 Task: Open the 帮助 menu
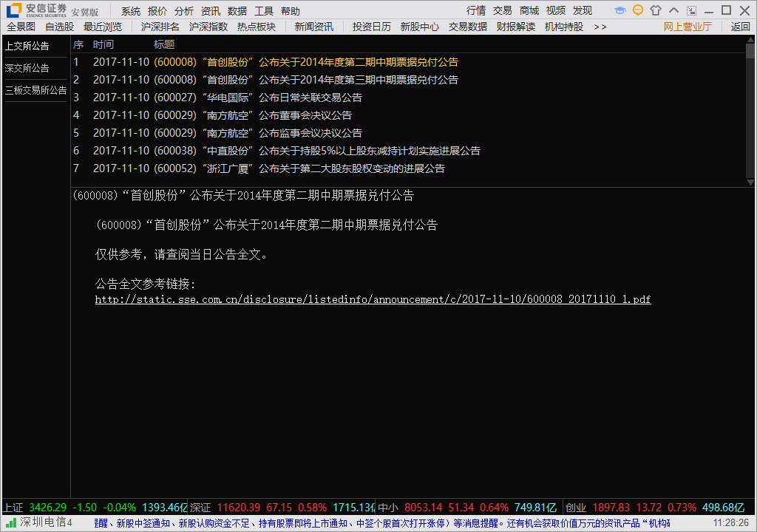290,10
